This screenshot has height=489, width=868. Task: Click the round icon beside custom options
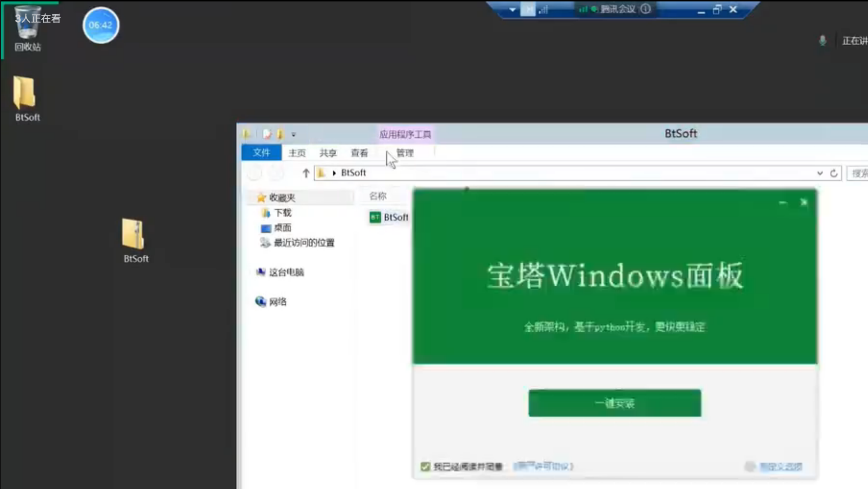click(749, 466)
